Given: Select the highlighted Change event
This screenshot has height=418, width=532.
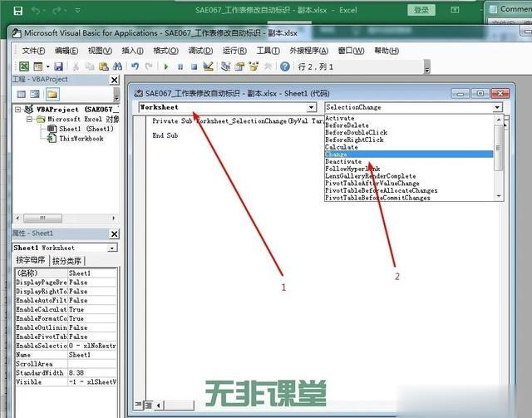Looking at the screenshot, I should (x=409, y=154).
